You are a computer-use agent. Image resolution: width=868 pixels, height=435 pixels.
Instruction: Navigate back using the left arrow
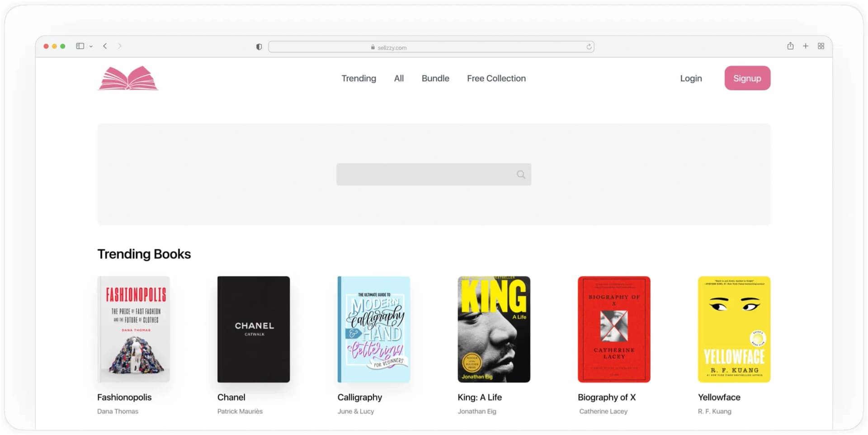(x=105, y=46)
